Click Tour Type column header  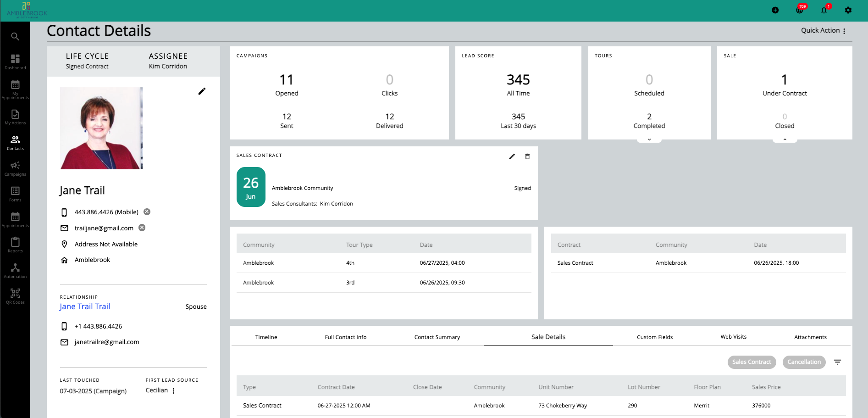point(359,245)
